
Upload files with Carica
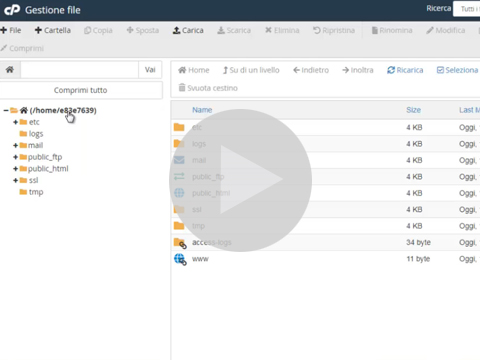click(188, 30)
